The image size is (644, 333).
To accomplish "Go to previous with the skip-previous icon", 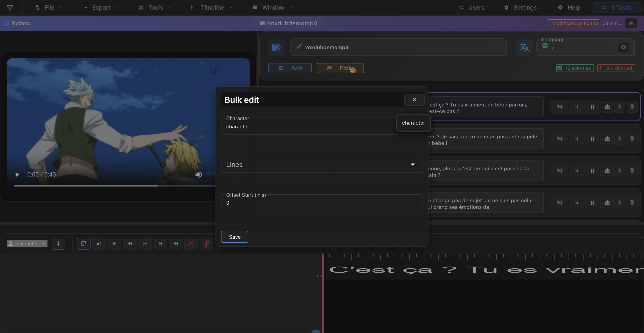I will coord(145,244).
